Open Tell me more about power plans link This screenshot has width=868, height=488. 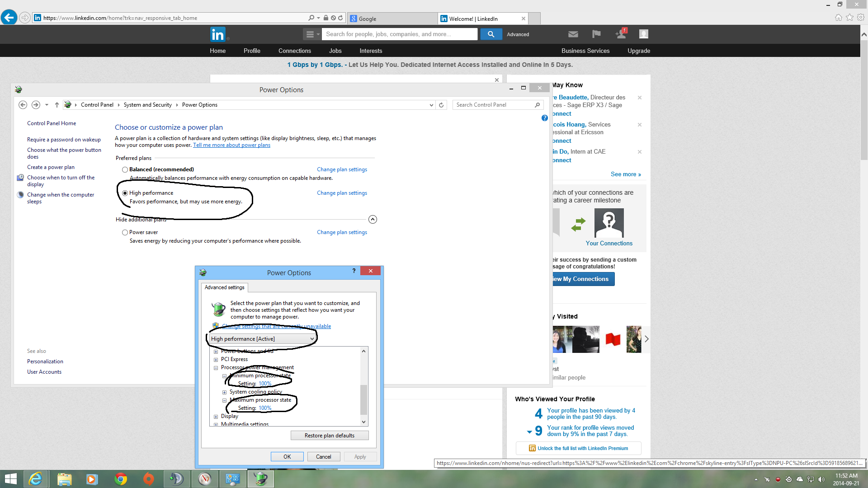click(x=231, y=145)
